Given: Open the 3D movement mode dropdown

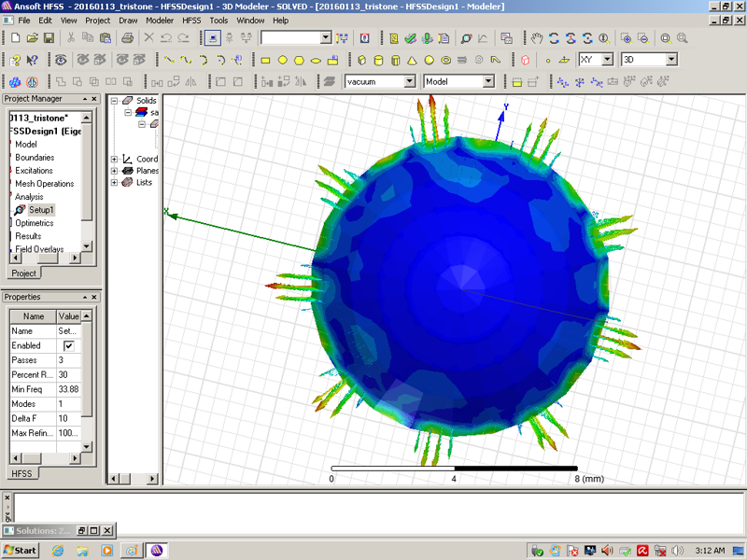Looking at the screenshot, I should tap(671, 60).
